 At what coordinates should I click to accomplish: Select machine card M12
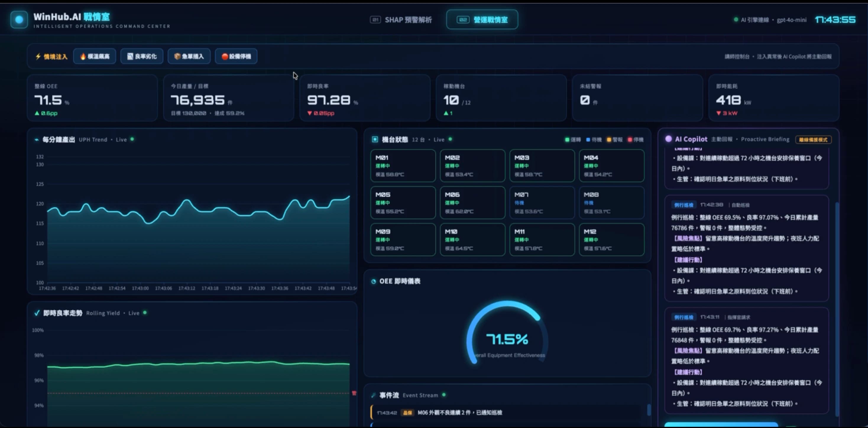612,240
